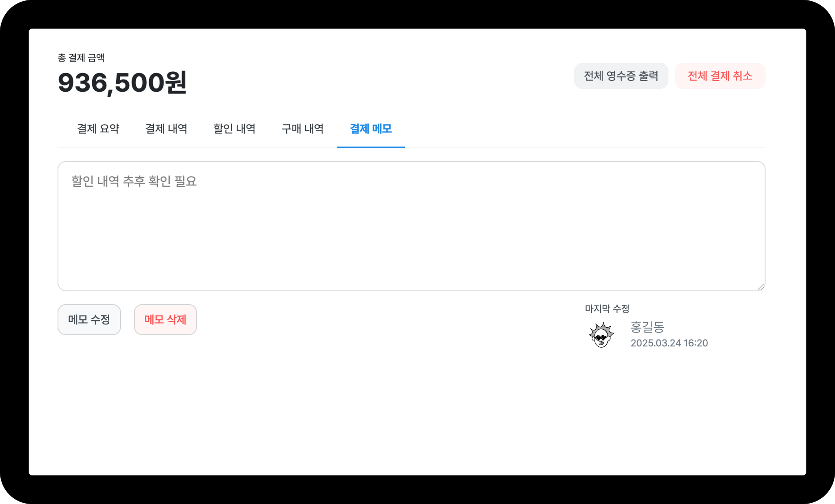Image resolution: width=835 pixels, height=504 pixels.
Task: Click the 전체 영수증 출력 button
Action: coord(621,76)
